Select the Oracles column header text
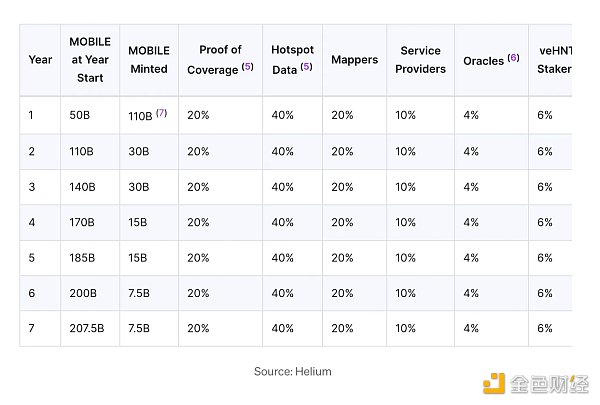The height and width of the screenshot is (405, 600). [x=483, y=60]
